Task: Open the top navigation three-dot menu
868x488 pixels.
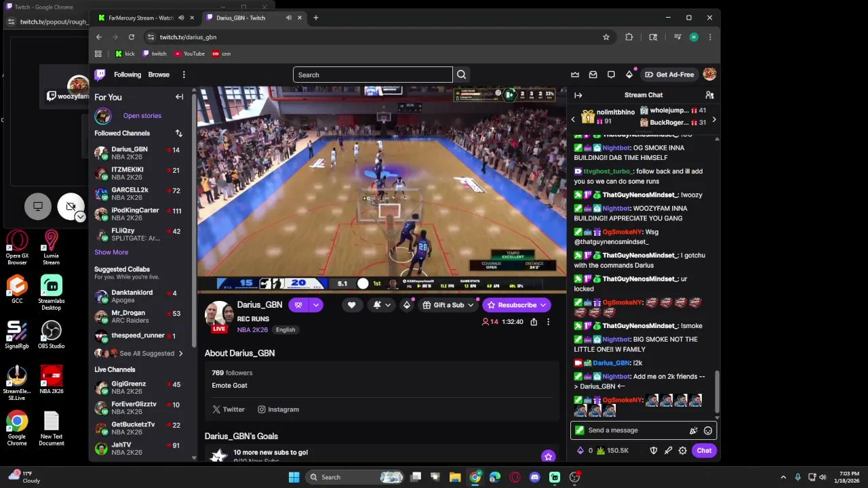Action: [184, 75]
